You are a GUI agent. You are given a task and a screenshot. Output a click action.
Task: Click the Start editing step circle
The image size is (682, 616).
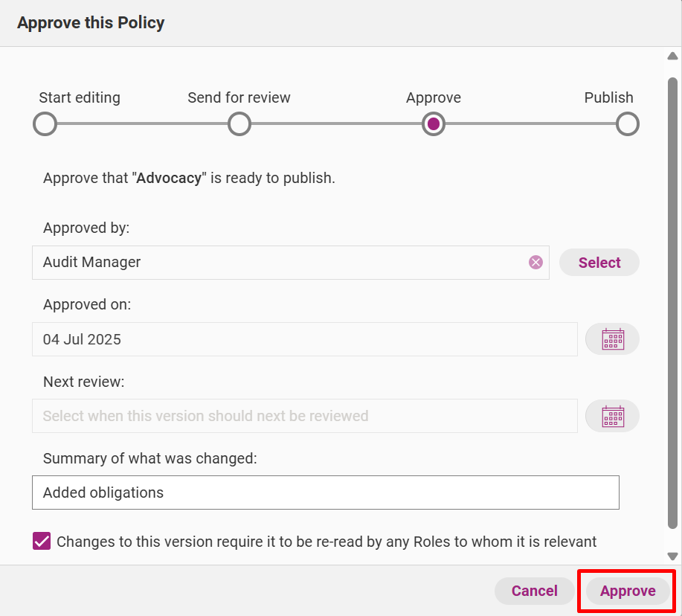(x=45, y=124)
